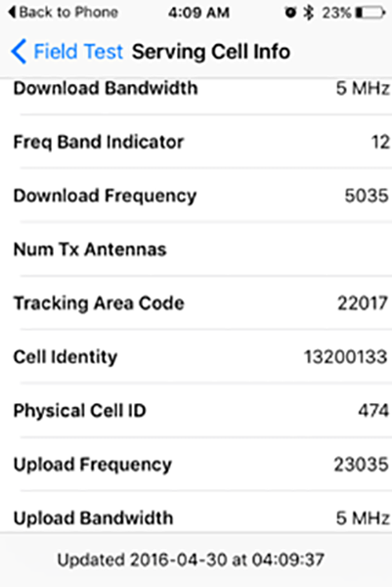Tap the Back to Phone arrow icon
Screen dimensions: 392x587
(x=12, y=13)
